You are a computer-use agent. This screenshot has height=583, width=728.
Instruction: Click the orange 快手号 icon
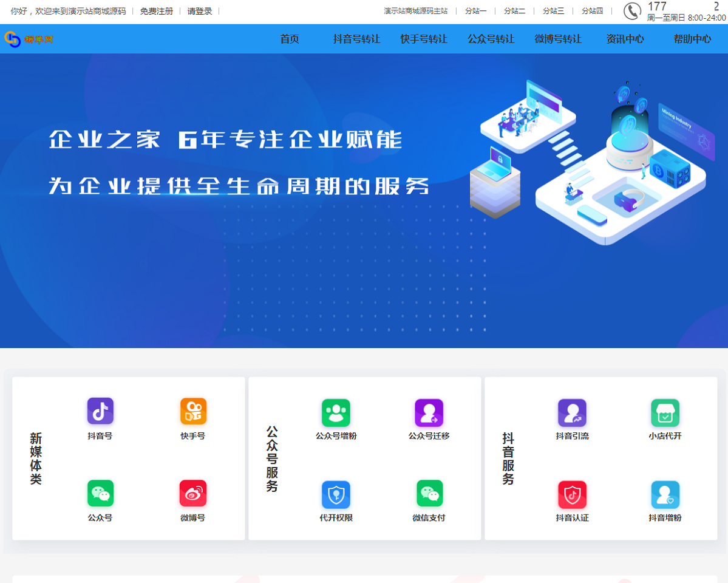[193, 411]
